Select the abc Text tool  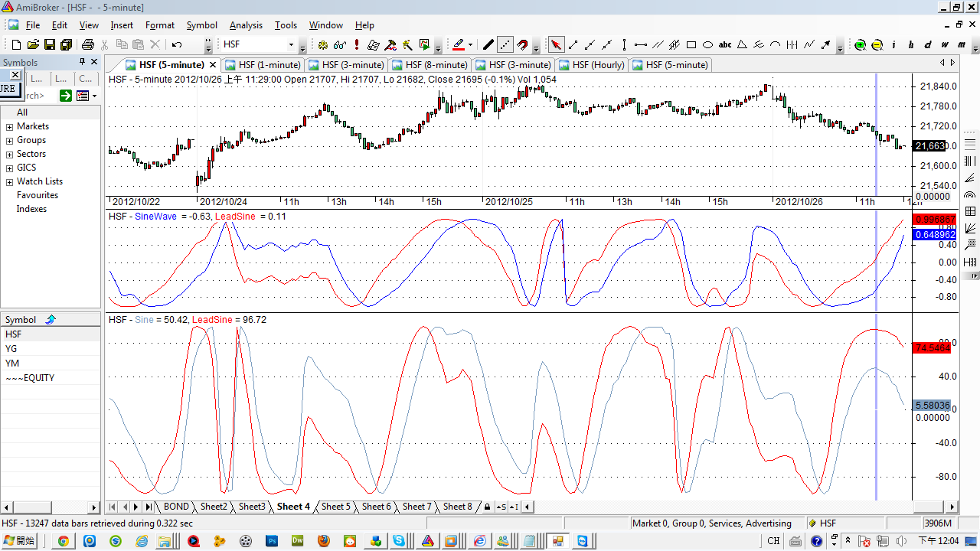point(725,45)
